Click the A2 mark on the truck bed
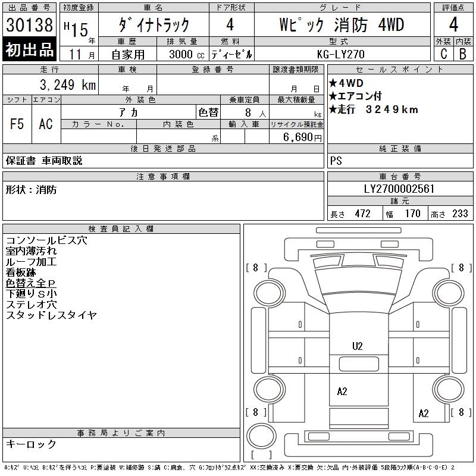The height and width of the screenshot is (476, 476). [342, 392]
